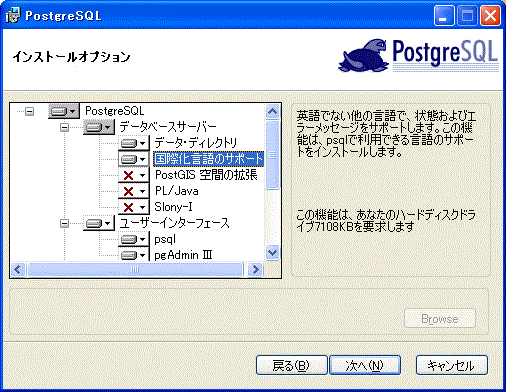Open the データ・ディレクトリ feature install-state dropdown
Image resolution: width=506 pixels, height=392 pixels.
[x=133, y=143]
